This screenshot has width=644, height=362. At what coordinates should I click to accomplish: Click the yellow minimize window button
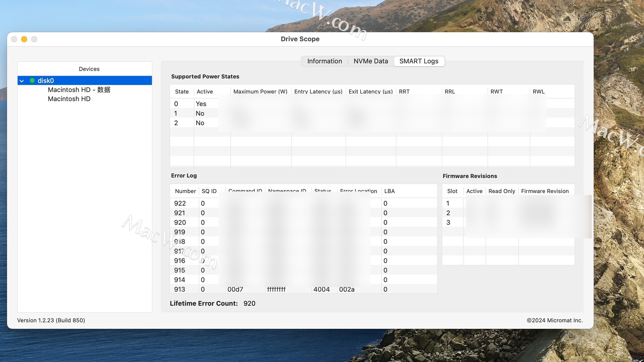point(24,39)
